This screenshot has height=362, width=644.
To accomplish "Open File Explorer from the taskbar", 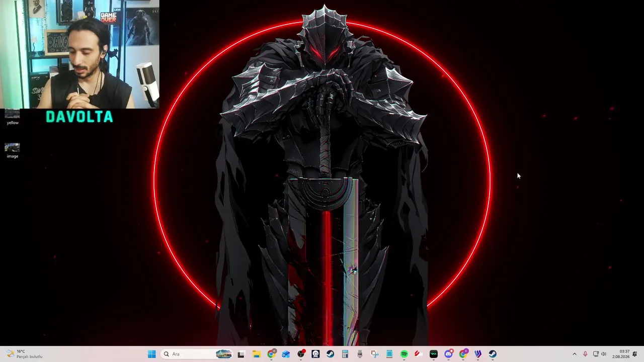I will tap(256, 354).
